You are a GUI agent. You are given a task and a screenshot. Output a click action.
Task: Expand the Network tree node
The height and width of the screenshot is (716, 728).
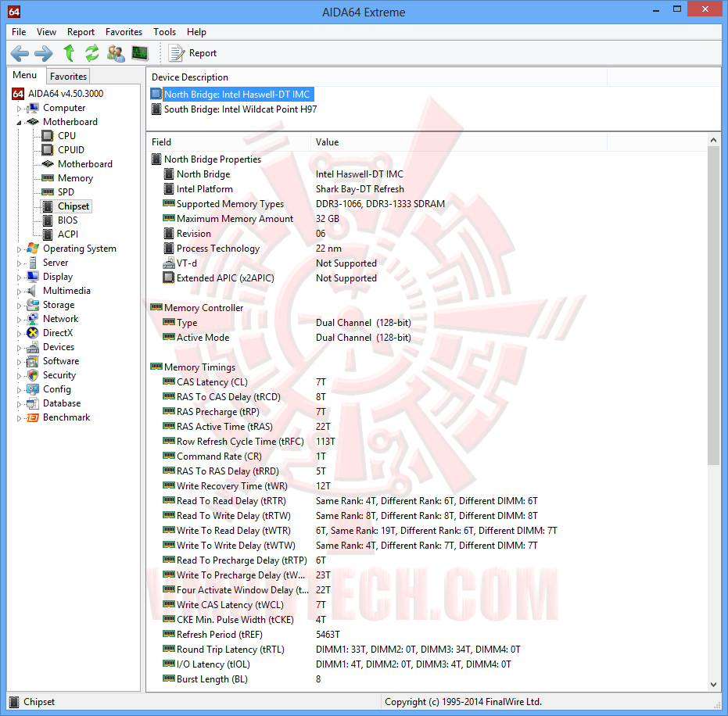coord(19,320)
